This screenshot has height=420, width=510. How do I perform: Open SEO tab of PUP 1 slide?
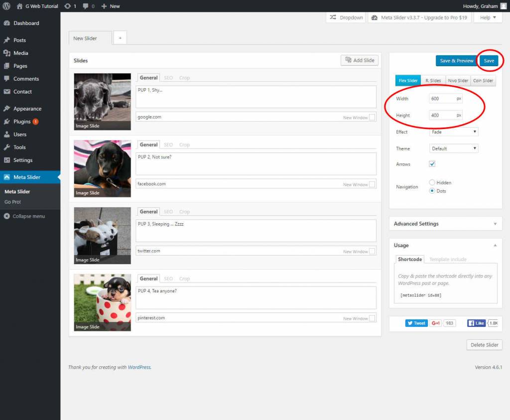(x=168, y=78)
